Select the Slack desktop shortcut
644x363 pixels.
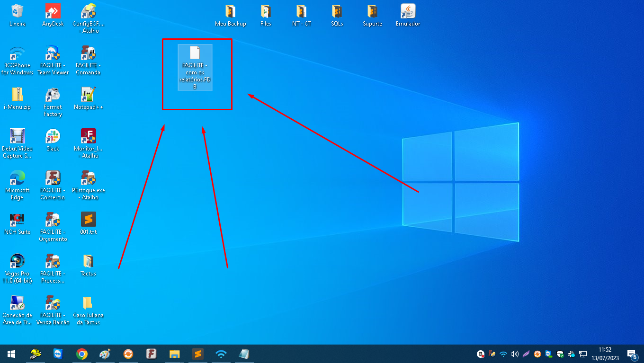tap(53, 140)
